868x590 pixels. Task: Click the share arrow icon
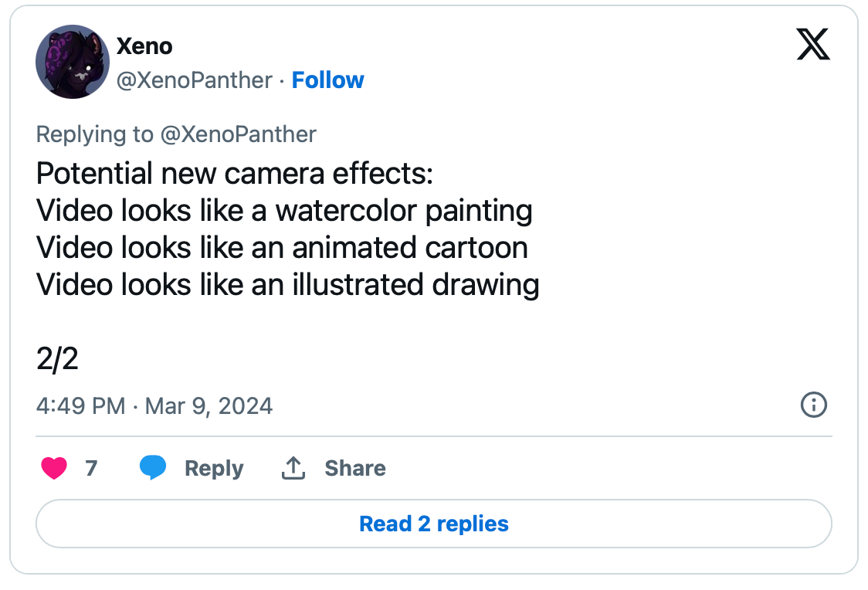[x=293, y=468]
